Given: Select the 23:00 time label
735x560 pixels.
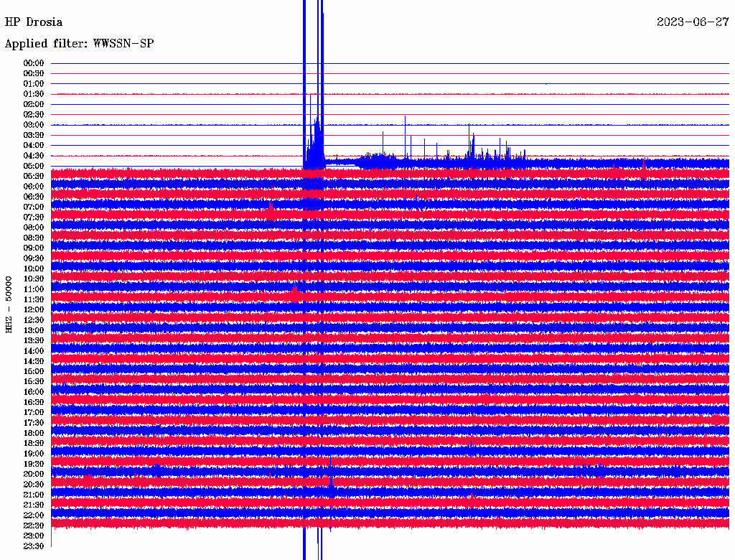Looking at the screenshot, I should point(34,536).
